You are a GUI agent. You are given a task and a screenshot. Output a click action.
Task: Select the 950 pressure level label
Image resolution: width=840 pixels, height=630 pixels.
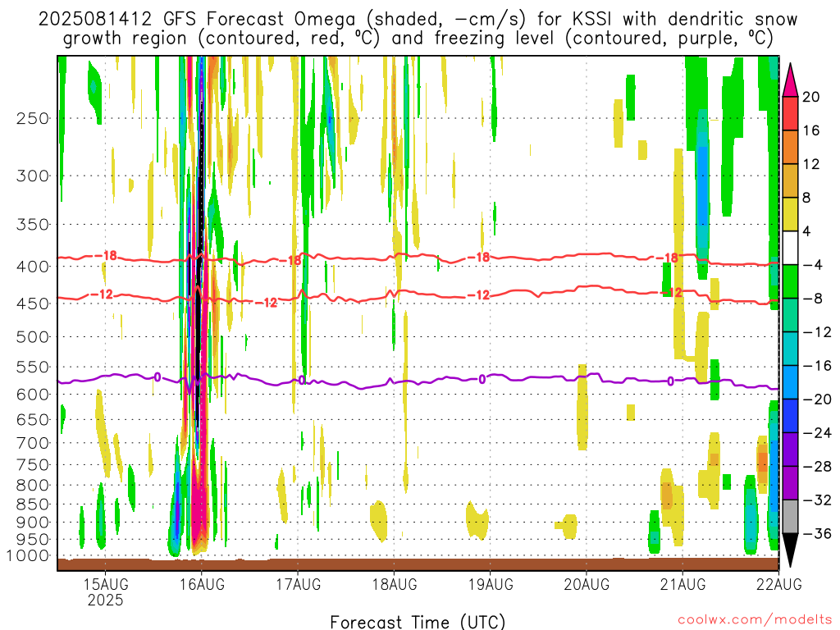(x=33, y=540)
